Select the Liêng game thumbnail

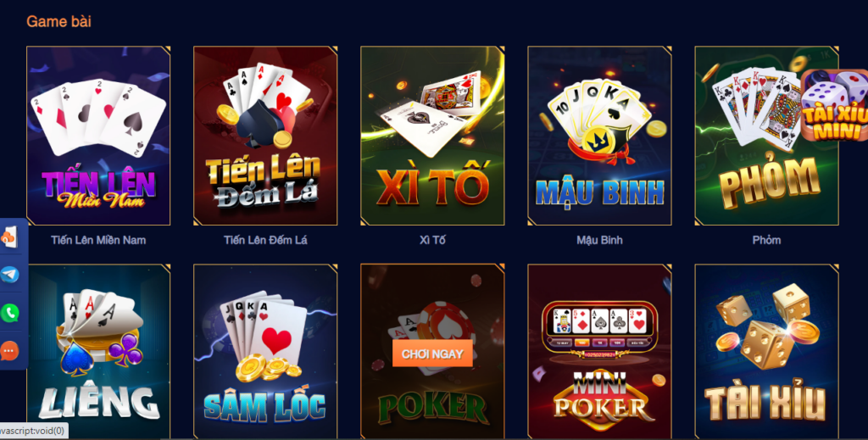(98, 352)
